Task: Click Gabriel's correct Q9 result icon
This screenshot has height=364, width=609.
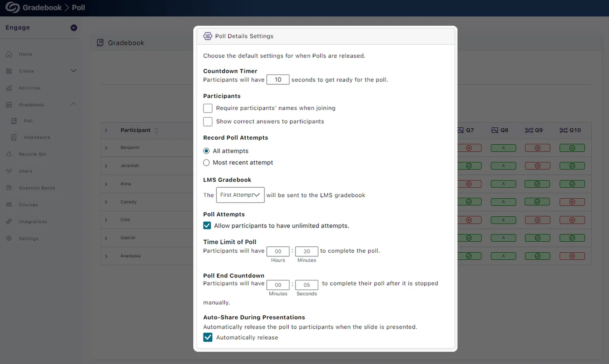Action: [538, 238]
